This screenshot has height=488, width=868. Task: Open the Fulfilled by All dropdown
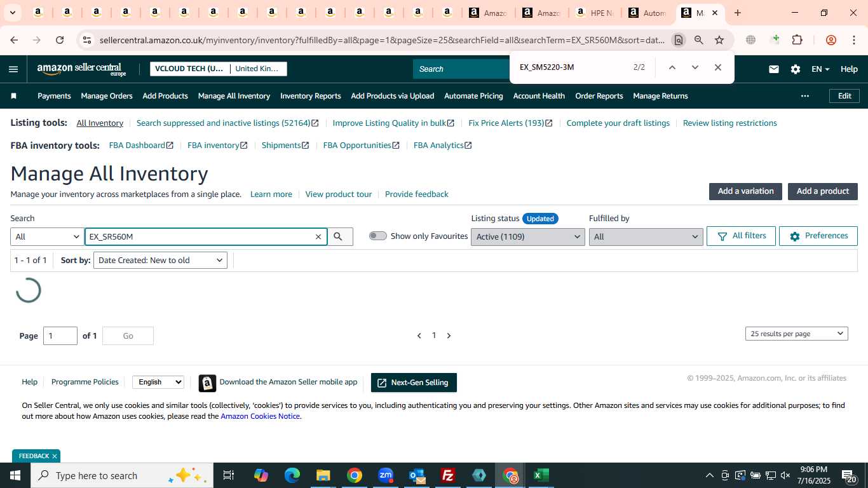tap(646, 236)
